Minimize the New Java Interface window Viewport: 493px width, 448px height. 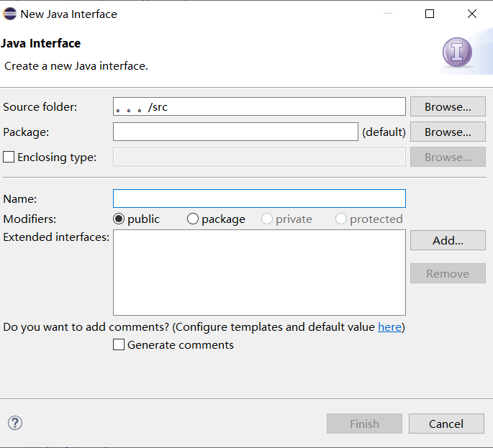(388, 14)
